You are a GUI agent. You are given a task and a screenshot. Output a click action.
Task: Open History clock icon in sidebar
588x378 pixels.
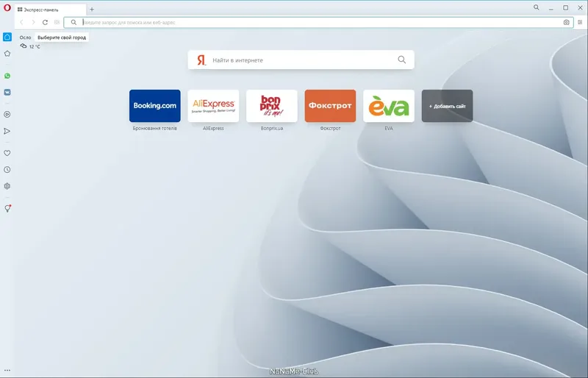[7, 170]
